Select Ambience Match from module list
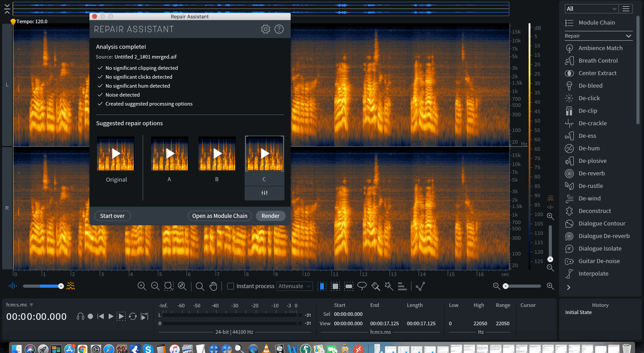Viewport: 644px width, 353px height. point(594,48)
